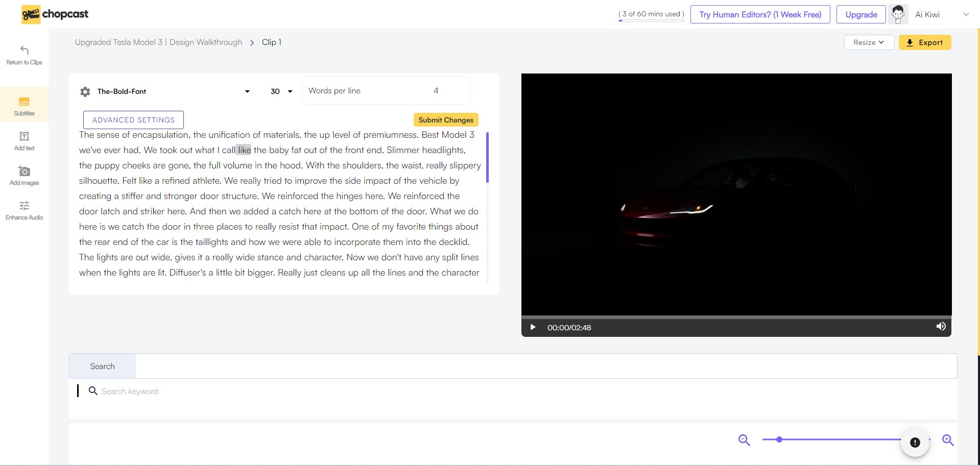
Task: Expand the Resize dropdown
Action: click(x=869, y=42)
